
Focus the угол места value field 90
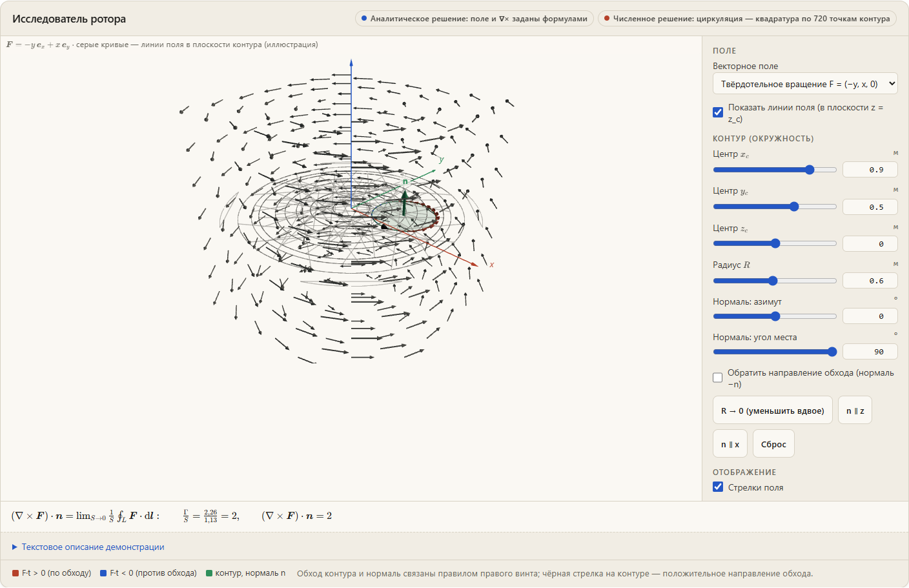click(870, 352)
